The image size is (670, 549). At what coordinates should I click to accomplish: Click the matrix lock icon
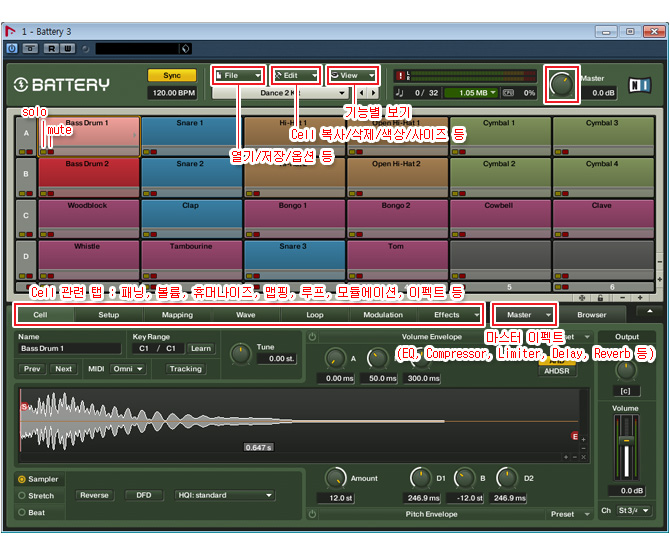click(600, 298)
